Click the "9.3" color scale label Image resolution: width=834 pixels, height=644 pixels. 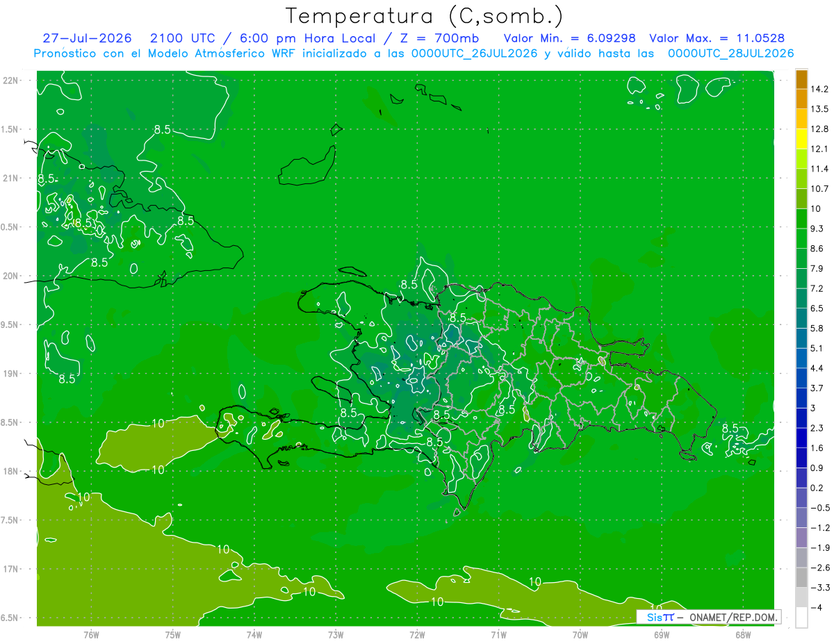point(818,229)
